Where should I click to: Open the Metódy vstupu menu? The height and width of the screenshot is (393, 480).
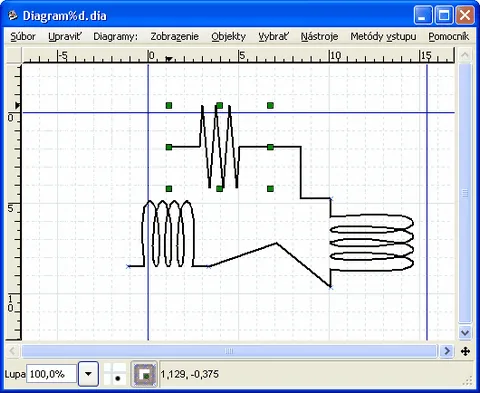point(383,36)
